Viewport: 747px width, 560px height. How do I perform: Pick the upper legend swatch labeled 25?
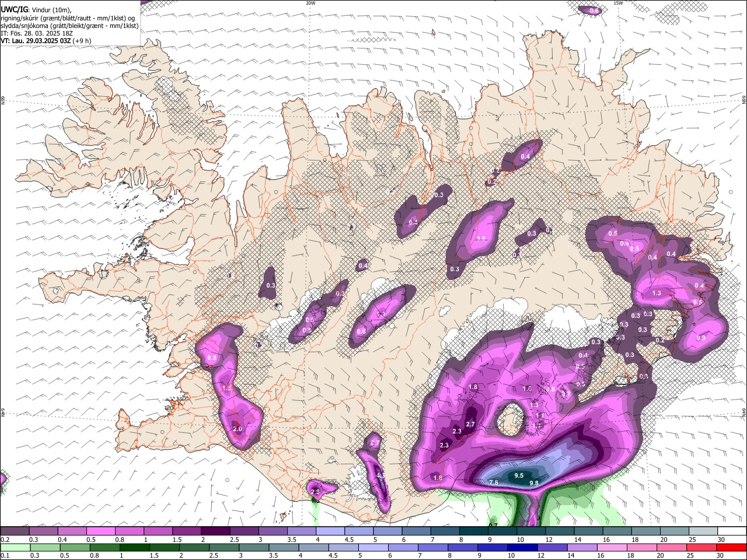[703, 531]
